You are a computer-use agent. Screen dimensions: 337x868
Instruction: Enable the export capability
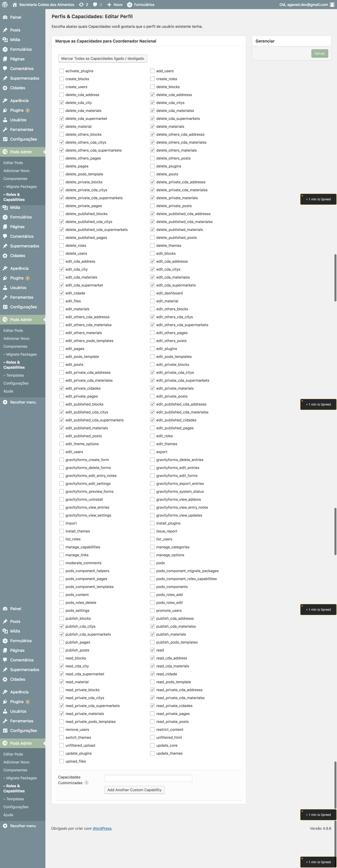click(x=152, y=452)
